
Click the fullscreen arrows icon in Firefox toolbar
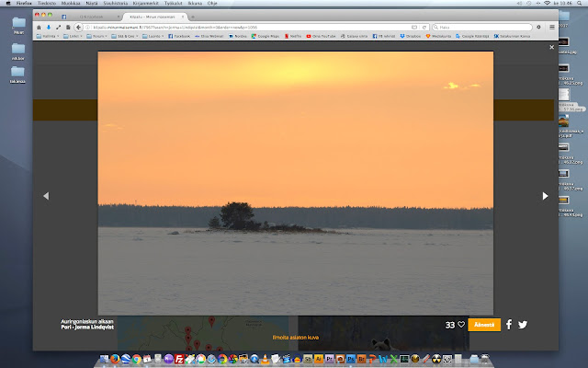click(x=58, y=27)
